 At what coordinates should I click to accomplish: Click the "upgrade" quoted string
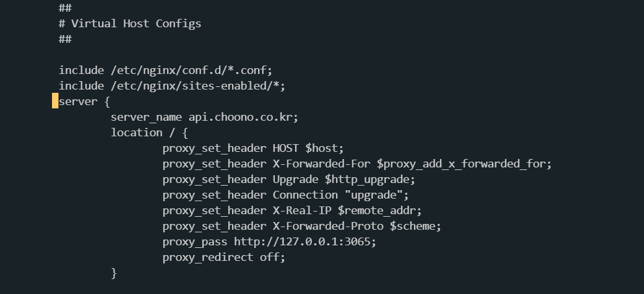coord(374,195)
